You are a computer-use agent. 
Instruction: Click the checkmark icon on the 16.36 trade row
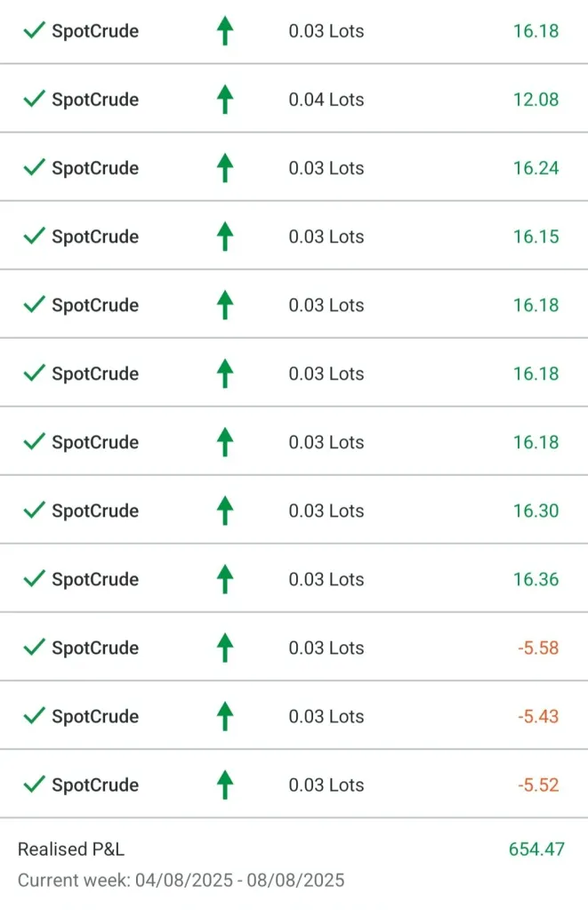(x=34, y=579)
